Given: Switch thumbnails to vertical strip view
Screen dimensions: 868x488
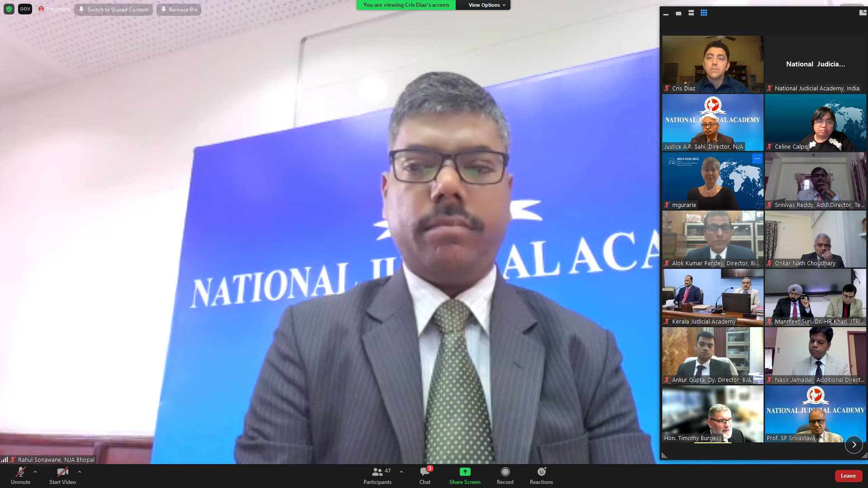Looking at the screenshot, I should click(x=691, y=13).
